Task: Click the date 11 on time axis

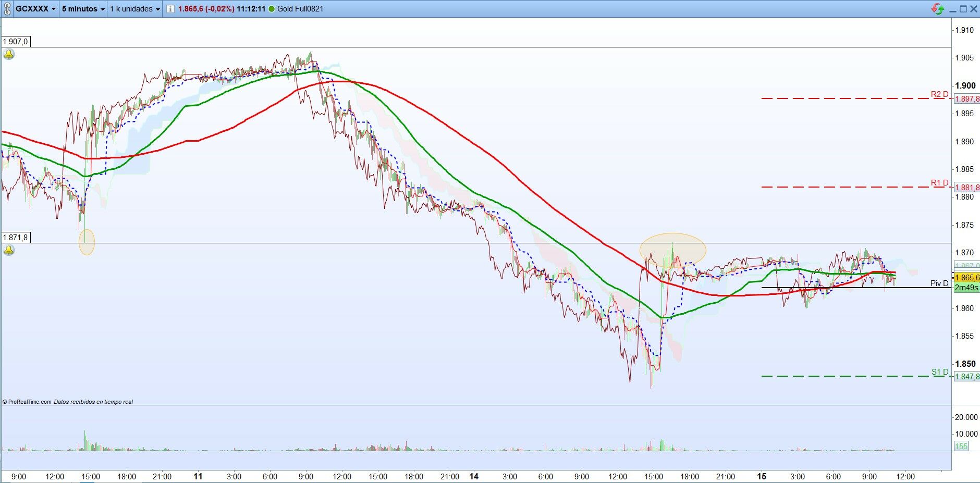Action: pyautogui.click(x=198, y=476)
